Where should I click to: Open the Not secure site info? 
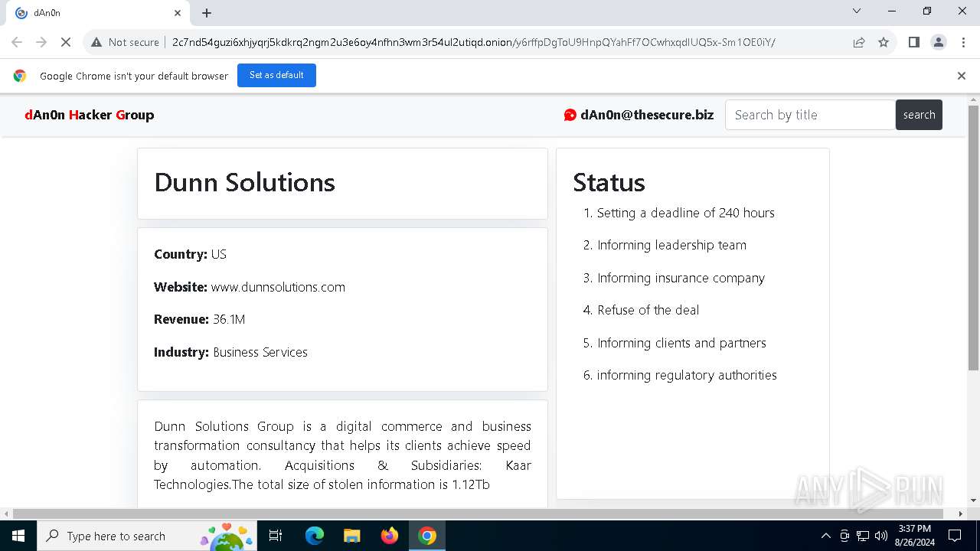pyautogui.click(x=125, y=42)
